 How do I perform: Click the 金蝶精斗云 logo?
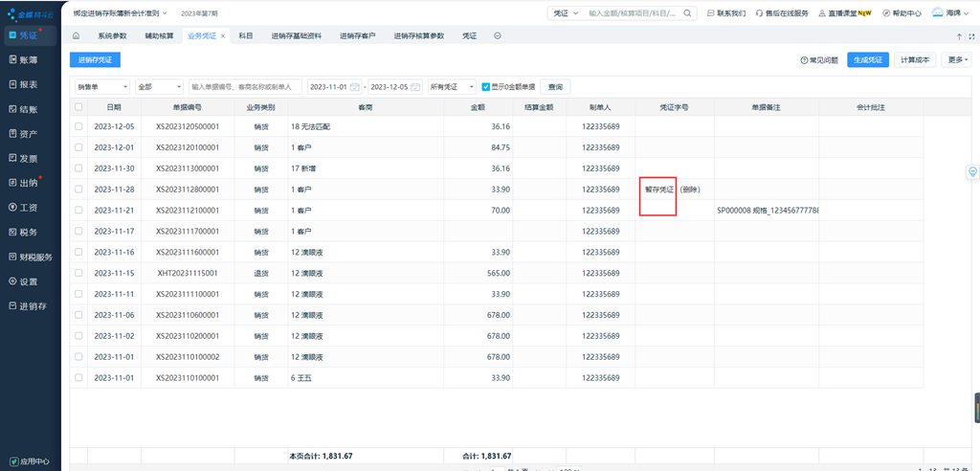30,13
